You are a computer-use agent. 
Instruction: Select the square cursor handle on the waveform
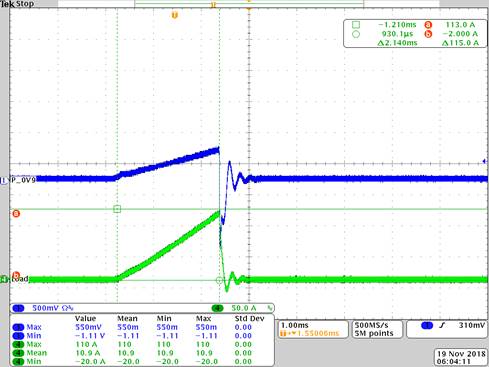click(117, 209)
